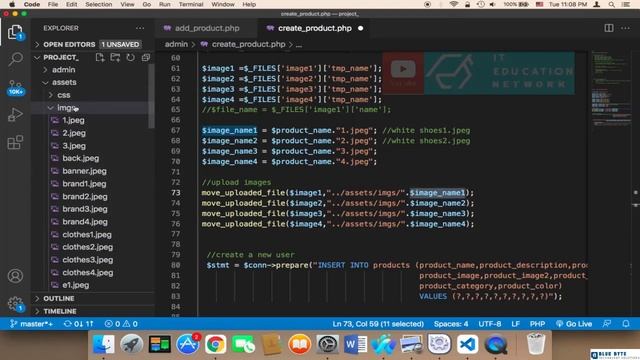
Task: Change the PHP language mode
Action: pos(537,324)
